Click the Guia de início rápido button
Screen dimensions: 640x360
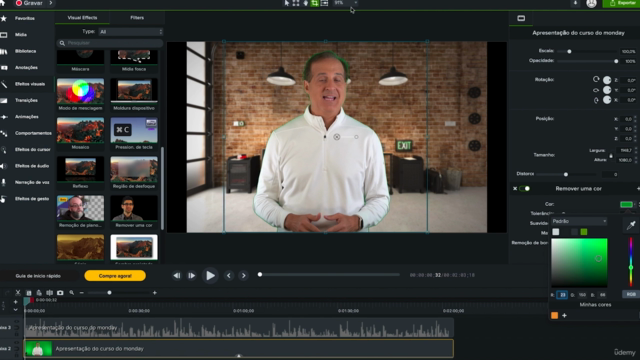tap(38, 276)
